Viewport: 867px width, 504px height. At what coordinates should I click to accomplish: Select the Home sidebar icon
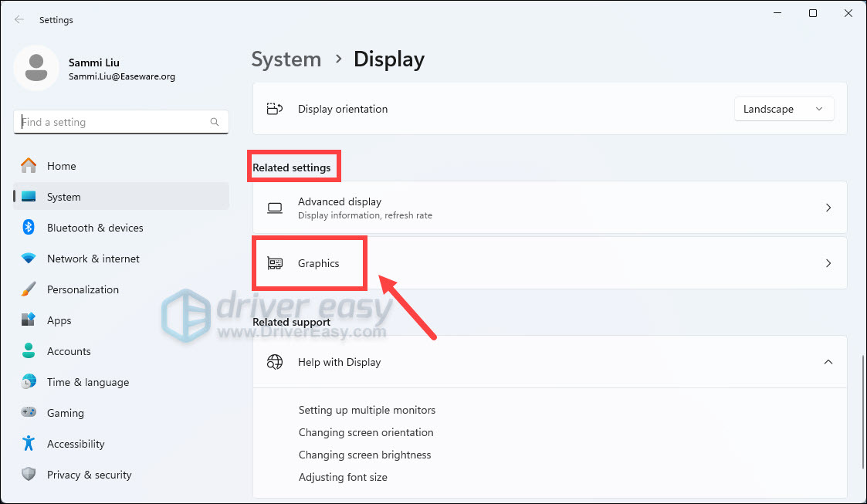(29, 165)
